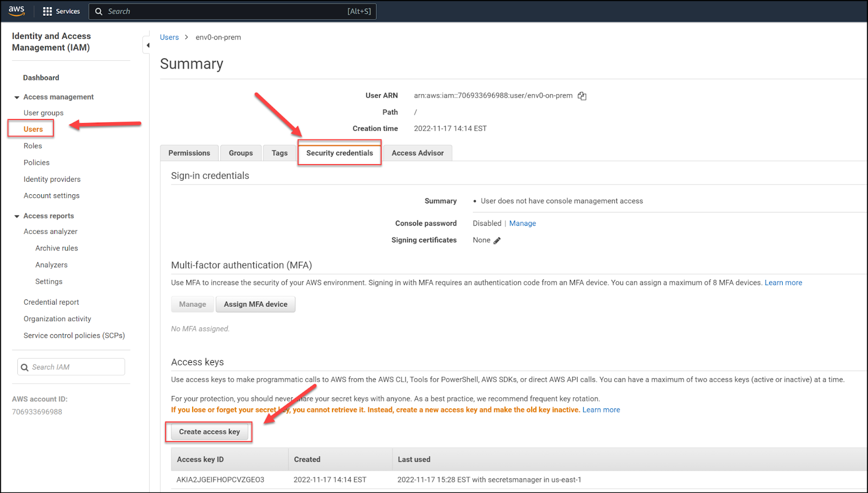Click the Identity and Access Management title
868x493 pixels.
click(x=52, y=42)
